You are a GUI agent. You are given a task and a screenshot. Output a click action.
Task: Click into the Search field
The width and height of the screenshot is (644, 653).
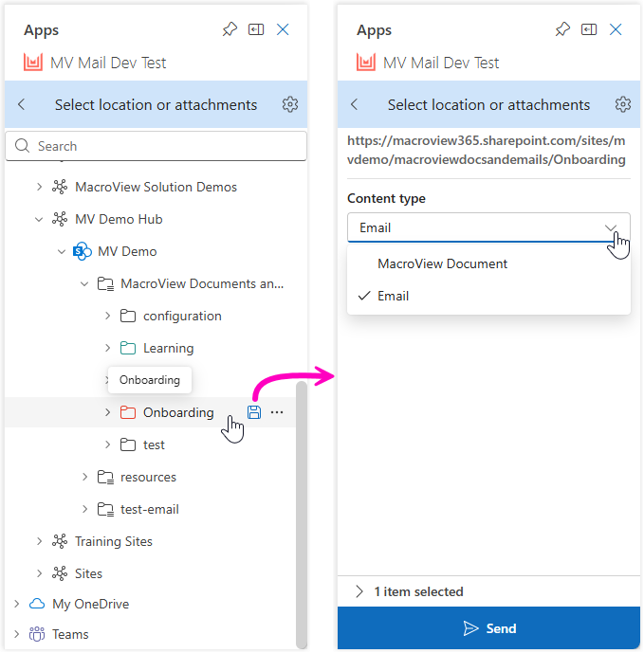click(156, 146)
